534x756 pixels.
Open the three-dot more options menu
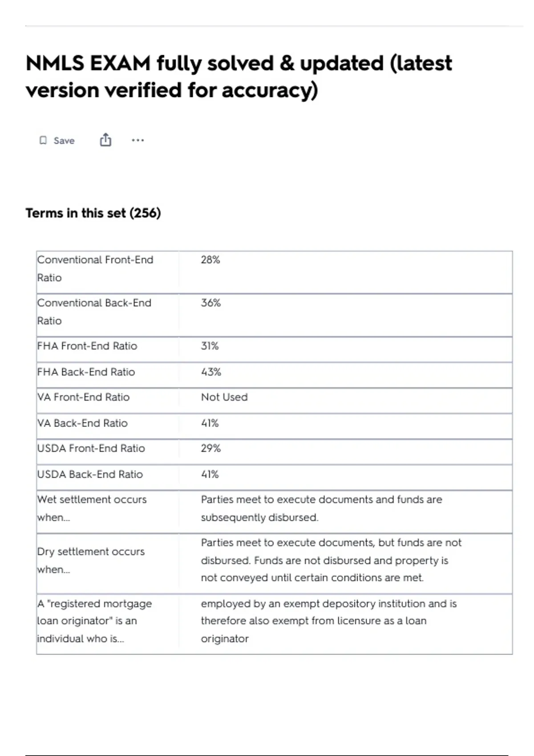[138, 141]
